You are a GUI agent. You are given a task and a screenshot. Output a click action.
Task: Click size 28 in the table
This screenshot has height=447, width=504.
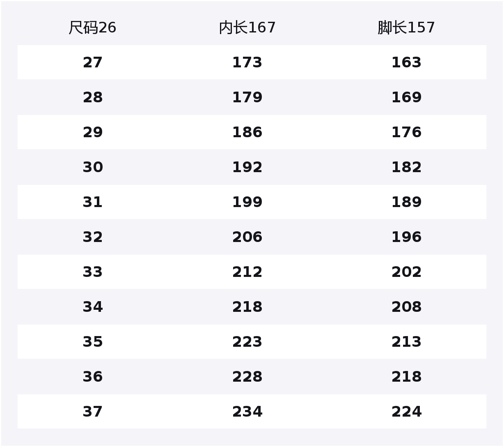pyautogui.click(x=93, y=97)
